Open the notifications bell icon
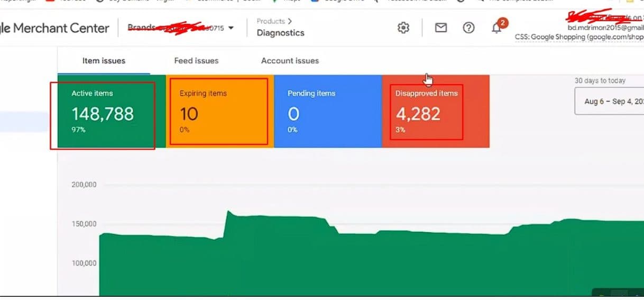This screenshot has width=644, height=300. coord(496,28)
